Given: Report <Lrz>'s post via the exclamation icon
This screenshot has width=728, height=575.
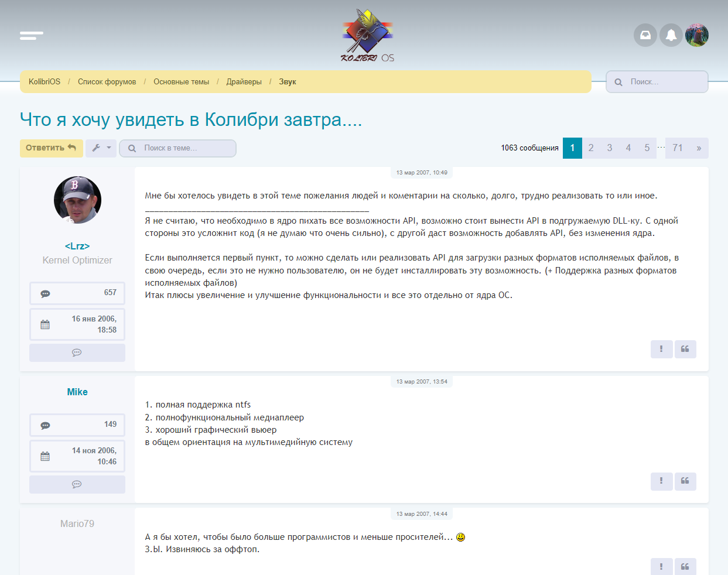Looking at the screenshot, I should point(662,349).
